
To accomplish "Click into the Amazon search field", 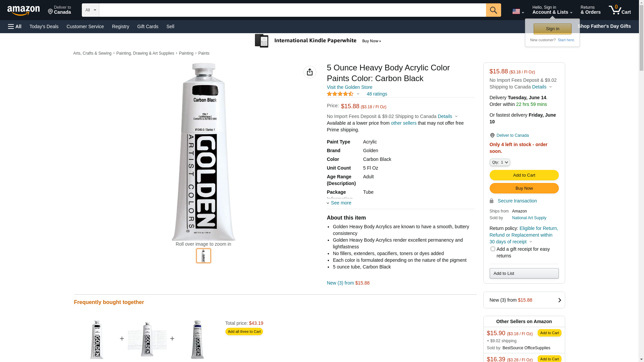I will [x=292, y=10].
